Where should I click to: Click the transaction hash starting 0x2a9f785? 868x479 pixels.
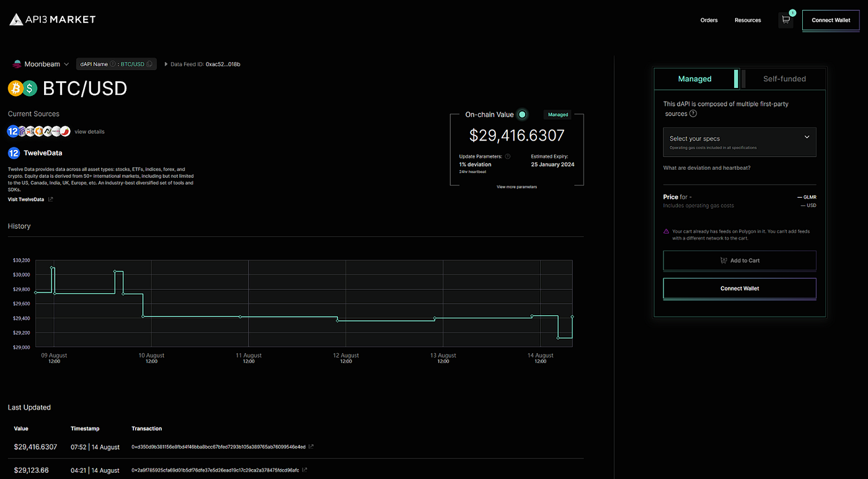click(215, 470)
